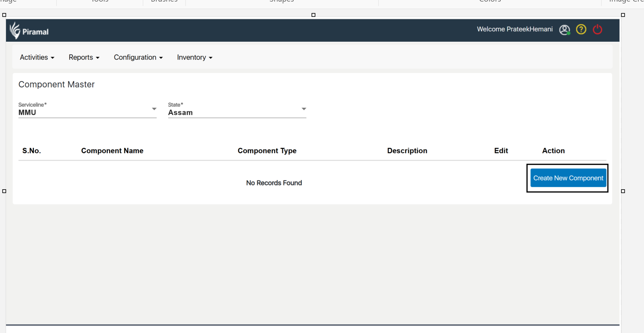The height and width of the screenshot is (333, 644).
Task: Click the S.No. column header
Action: [32, 151]
